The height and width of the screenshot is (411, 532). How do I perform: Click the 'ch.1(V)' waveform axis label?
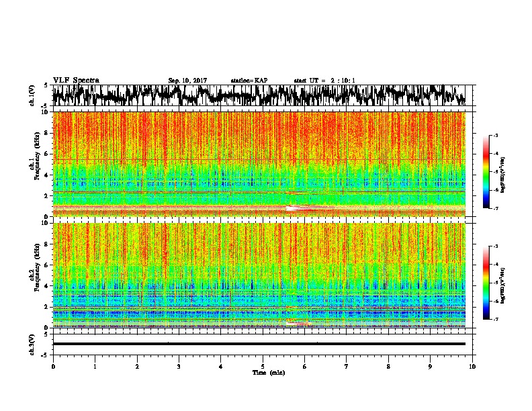coord(32,95)
